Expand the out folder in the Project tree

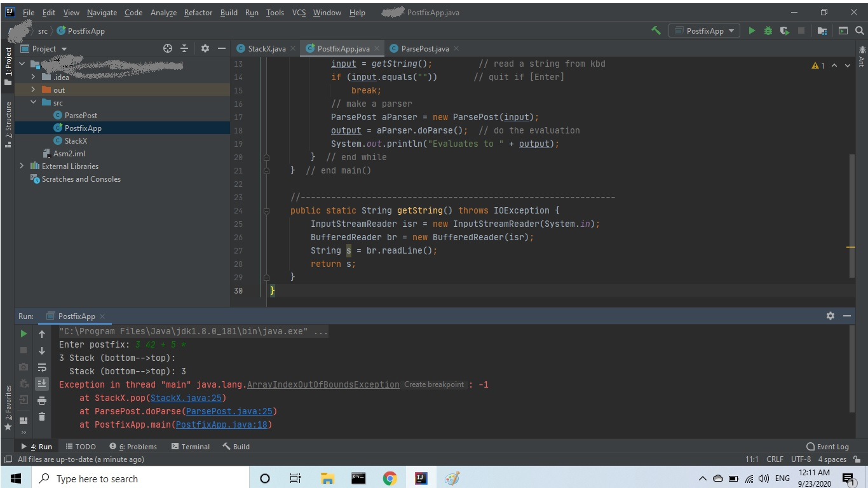click(x=33, y=90)
